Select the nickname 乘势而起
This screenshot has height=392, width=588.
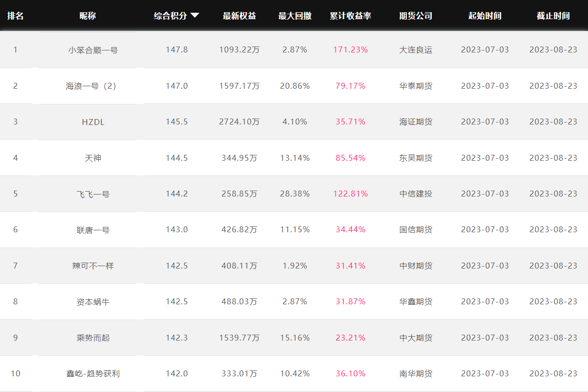93,338
